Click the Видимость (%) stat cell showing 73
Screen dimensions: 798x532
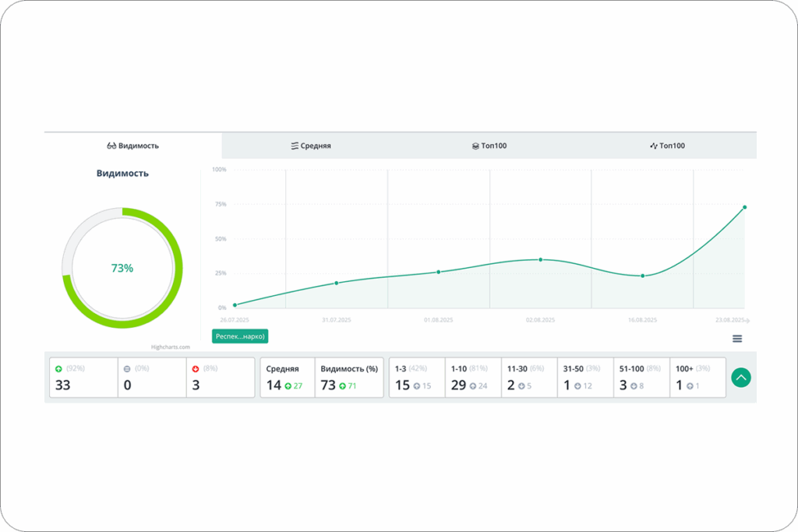[x=349, y=377]
